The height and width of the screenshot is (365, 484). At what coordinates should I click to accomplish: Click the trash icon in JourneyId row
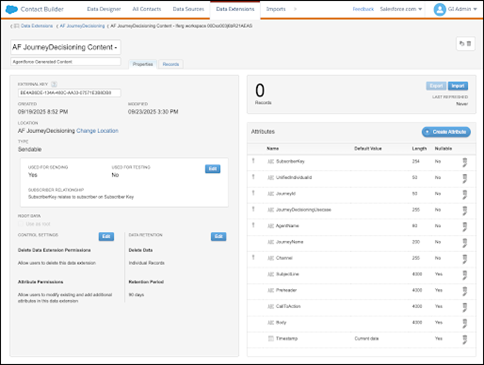(465, 193)
